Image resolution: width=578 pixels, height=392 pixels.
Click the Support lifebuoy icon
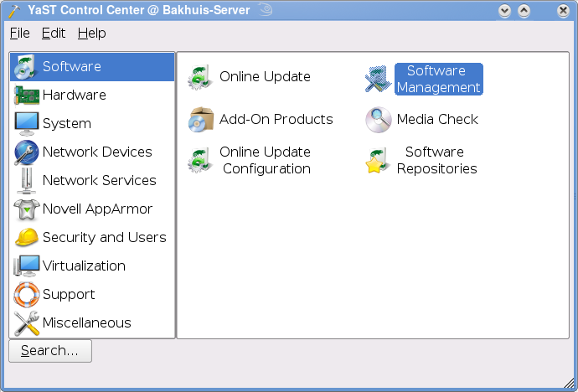(27, 294)
